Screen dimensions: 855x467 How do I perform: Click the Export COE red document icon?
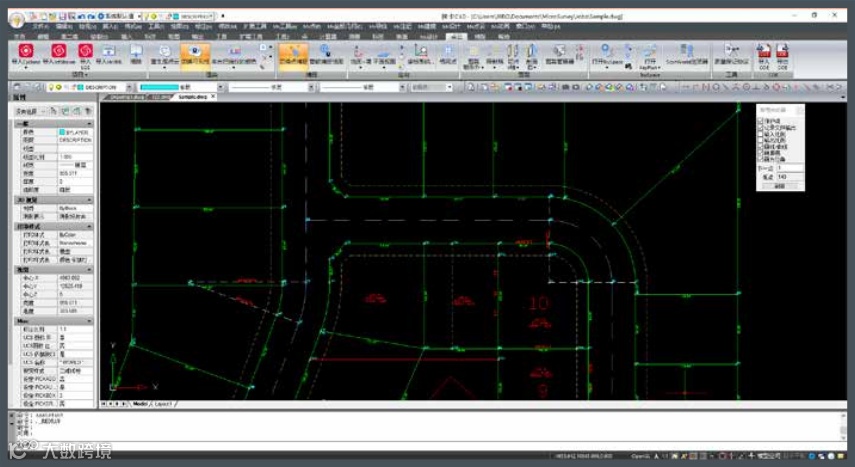click(782, 52)
